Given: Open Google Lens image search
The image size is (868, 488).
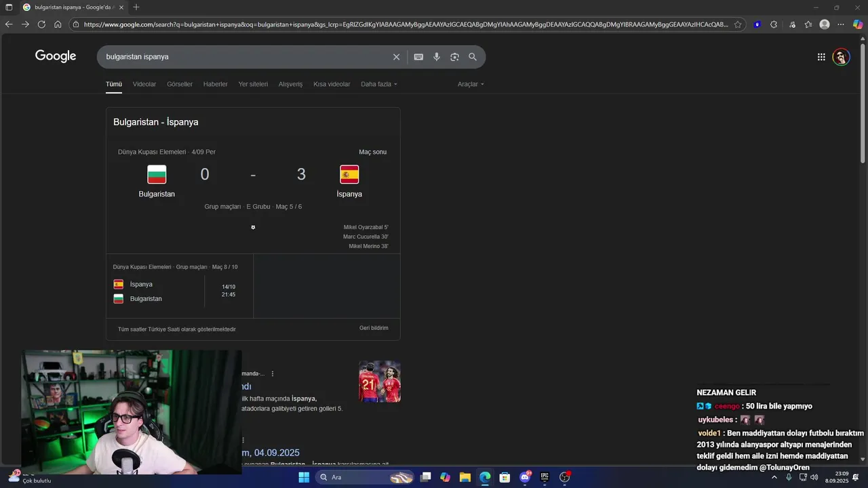Looking at the screenshot, I should (x=454, y=57).
